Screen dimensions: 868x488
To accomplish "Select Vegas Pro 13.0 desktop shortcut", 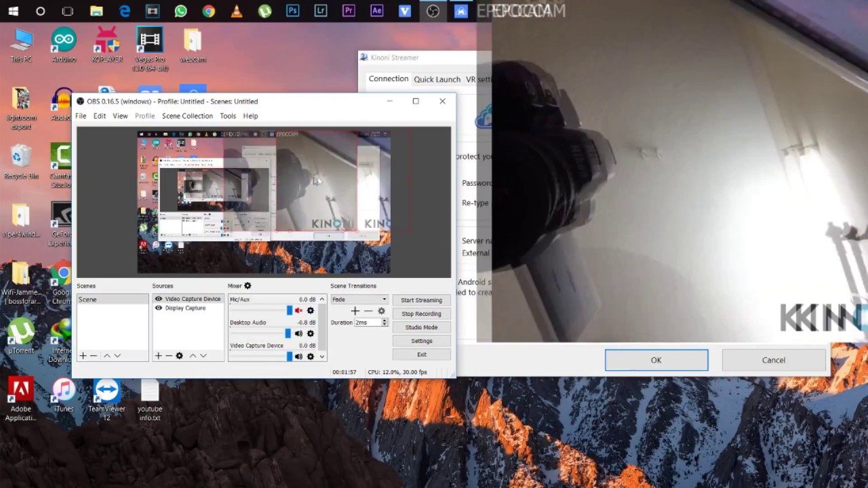I will 150,49.
